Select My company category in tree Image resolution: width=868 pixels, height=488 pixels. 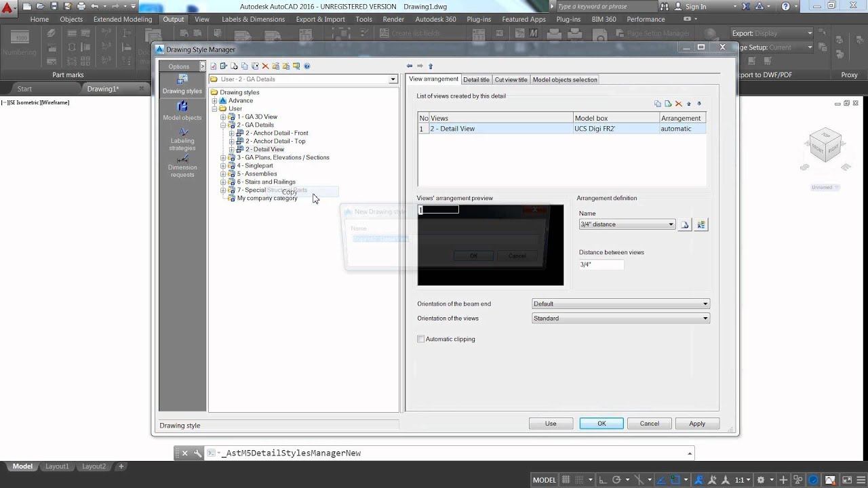267,198
